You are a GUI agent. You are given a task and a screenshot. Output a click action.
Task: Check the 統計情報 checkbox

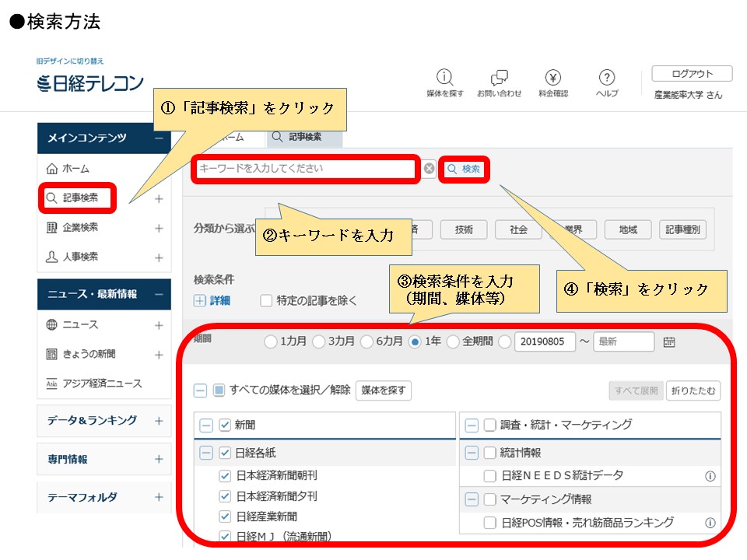(489, 453)
